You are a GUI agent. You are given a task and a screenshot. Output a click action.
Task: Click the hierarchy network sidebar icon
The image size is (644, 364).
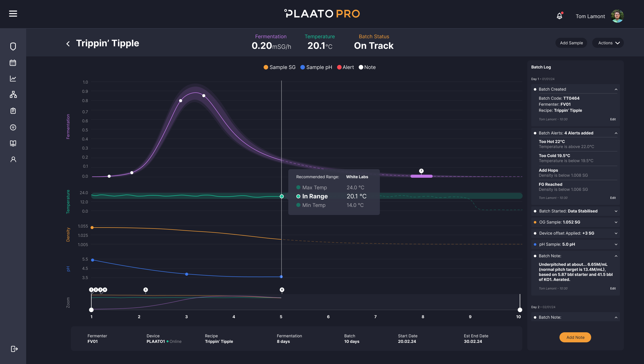[x=13, y=95]
